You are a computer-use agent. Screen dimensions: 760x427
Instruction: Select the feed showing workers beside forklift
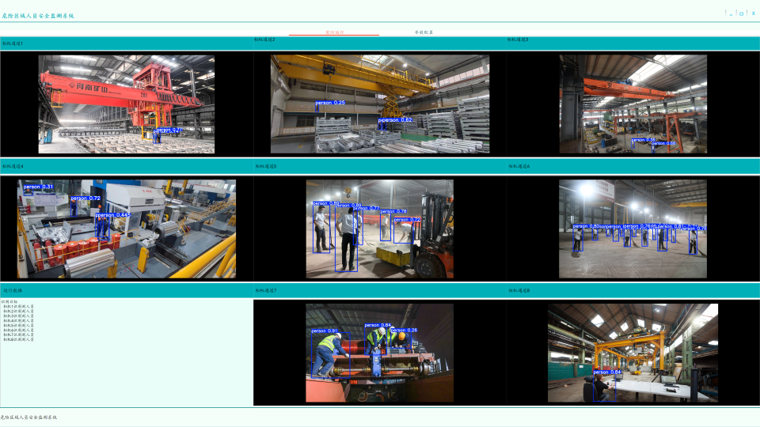click(380, 229)
